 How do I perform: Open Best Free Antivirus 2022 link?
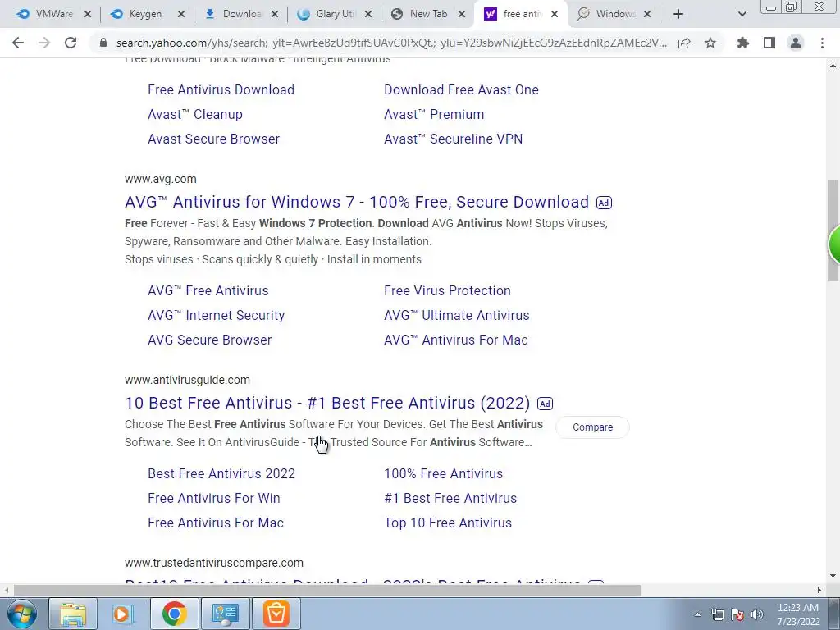pyautogui.click(x=221, y=473)
